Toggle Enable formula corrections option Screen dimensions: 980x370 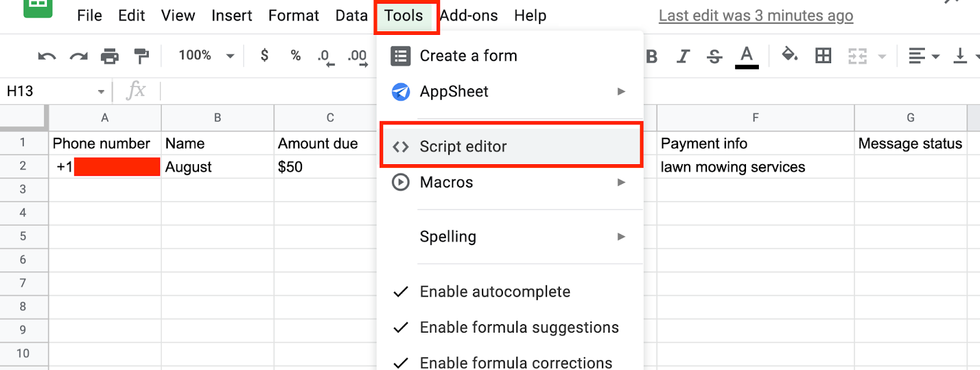[515, 362]
